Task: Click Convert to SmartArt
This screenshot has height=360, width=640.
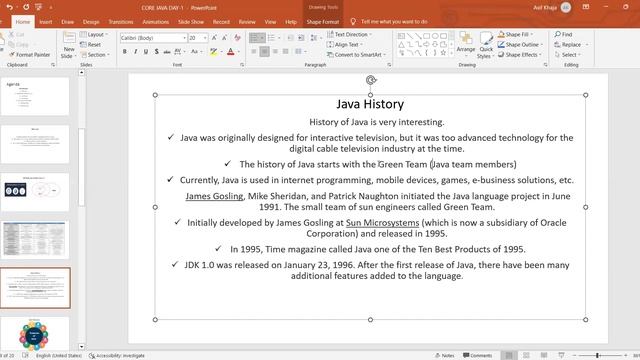Action: (x=356, y=55)
